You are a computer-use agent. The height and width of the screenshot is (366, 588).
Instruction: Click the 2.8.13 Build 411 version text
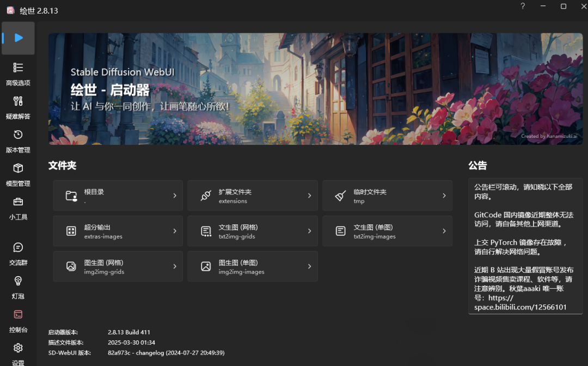click(128, 332)
